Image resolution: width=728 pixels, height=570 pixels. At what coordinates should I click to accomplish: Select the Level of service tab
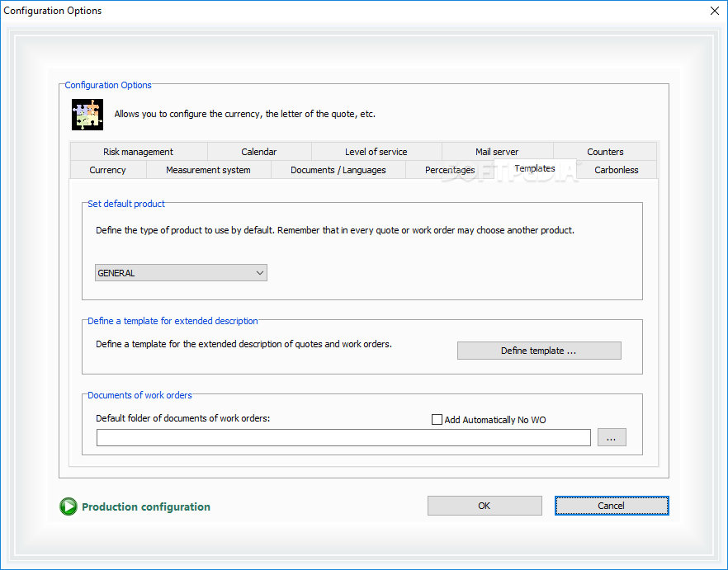376,152
